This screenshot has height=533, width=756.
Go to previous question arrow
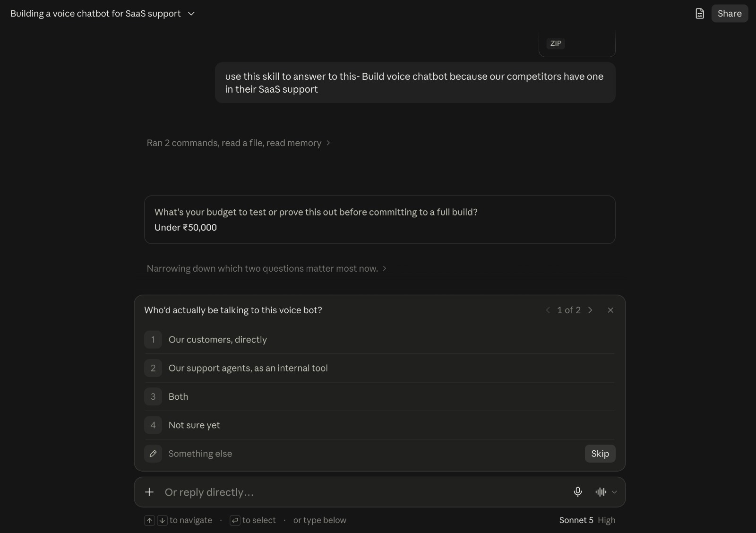click(548, 310)
